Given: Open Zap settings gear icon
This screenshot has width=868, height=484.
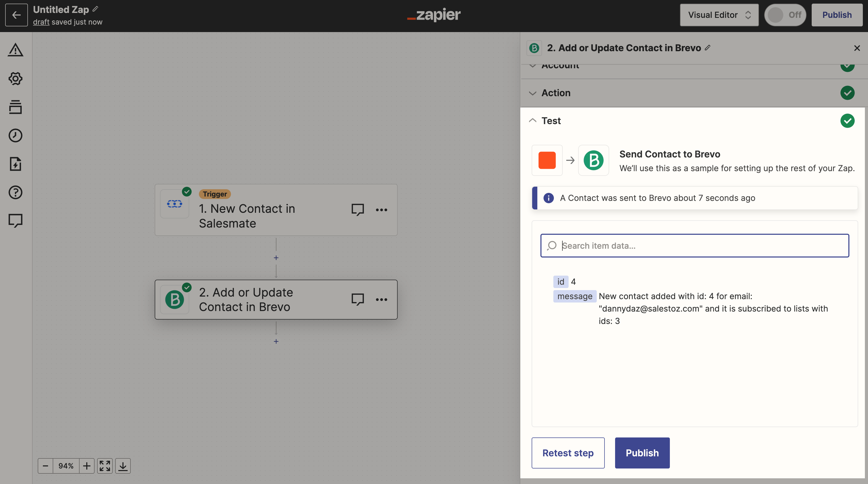Looking at the screenshot, I should click(x=16, y=79).
